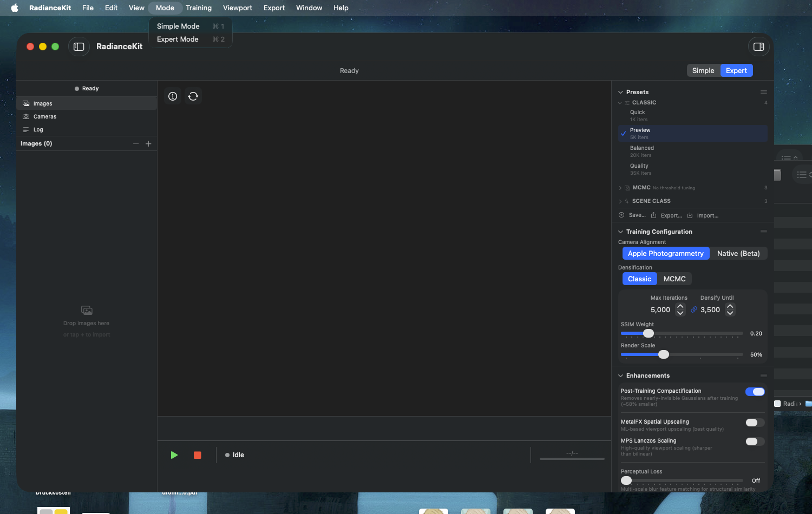Click Save... under presets
The image size is (812, 514).
pyautogui.click(x=632, y=215)
